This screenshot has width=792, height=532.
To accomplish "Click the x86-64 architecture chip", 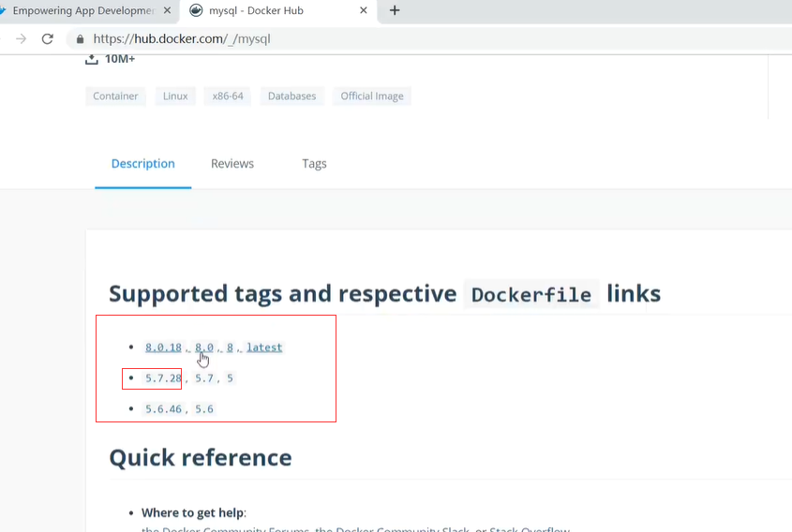I will (228, 96).
